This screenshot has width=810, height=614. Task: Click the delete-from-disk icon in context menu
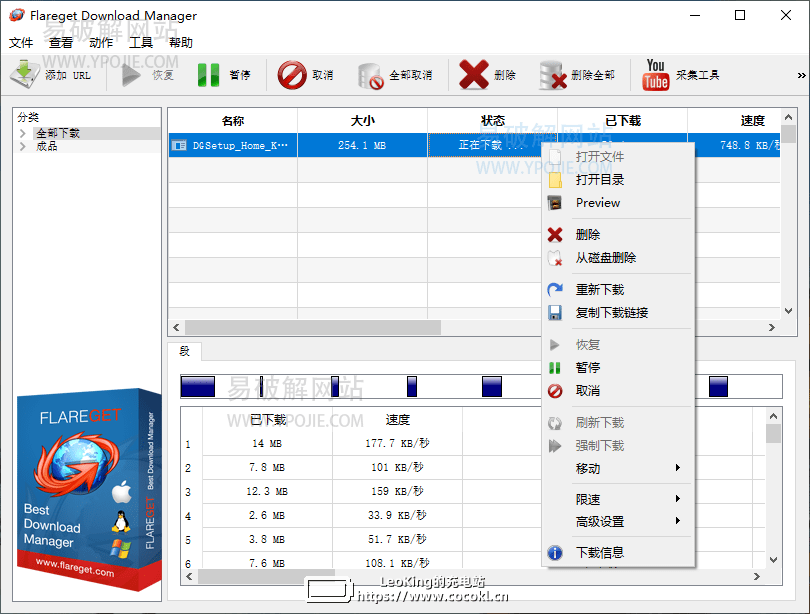click(x=555, y=258)
